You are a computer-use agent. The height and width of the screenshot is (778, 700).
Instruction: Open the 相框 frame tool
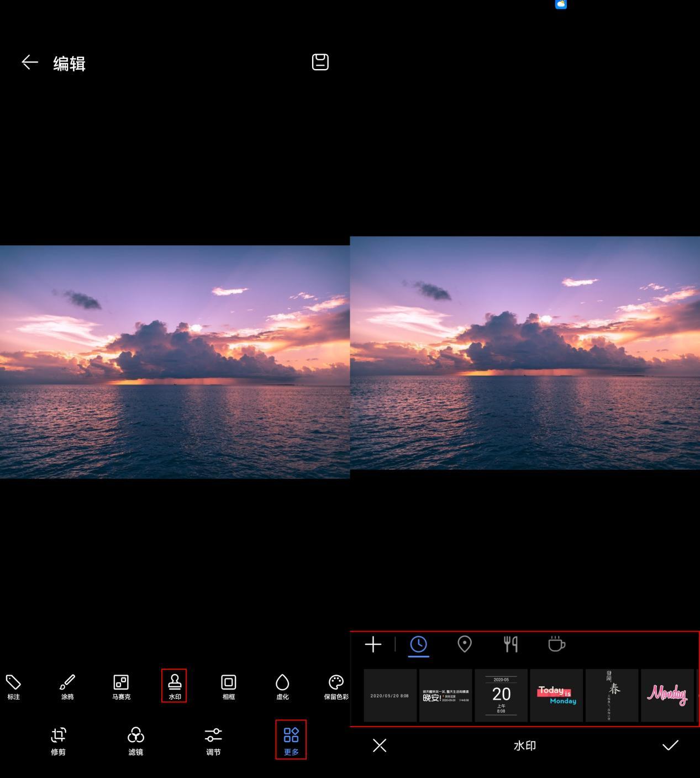point(229,687)
